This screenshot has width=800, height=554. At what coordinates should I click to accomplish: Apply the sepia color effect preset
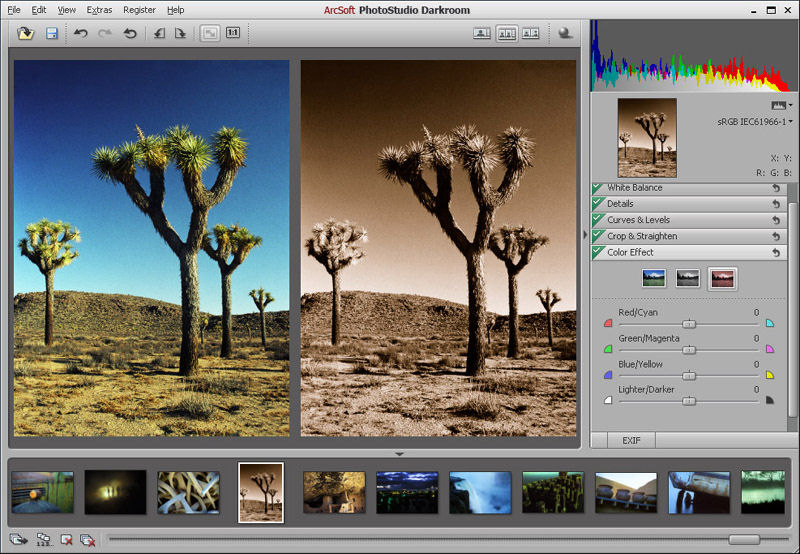(722, 278)
